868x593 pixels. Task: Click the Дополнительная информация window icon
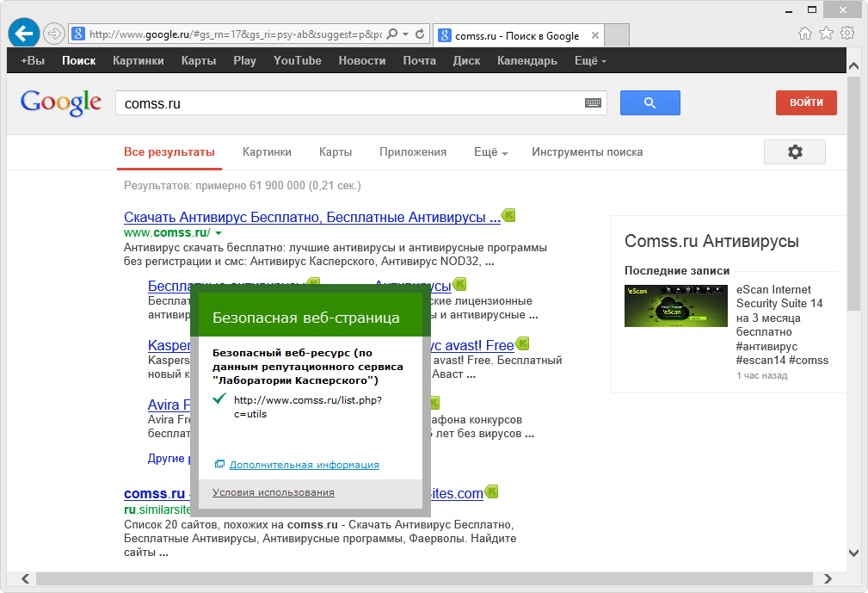click(219, 464)
